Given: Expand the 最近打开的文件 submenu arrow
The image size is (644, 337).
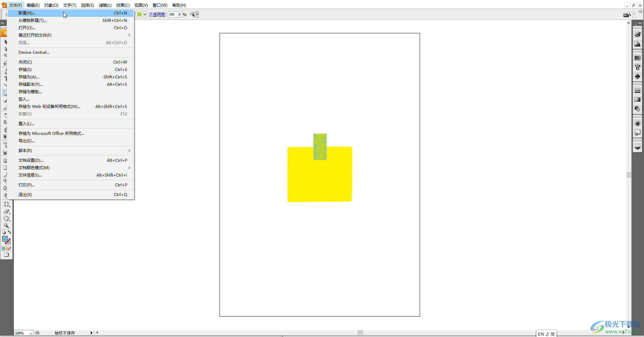Looking at the screenshot, I should point(129,35).
